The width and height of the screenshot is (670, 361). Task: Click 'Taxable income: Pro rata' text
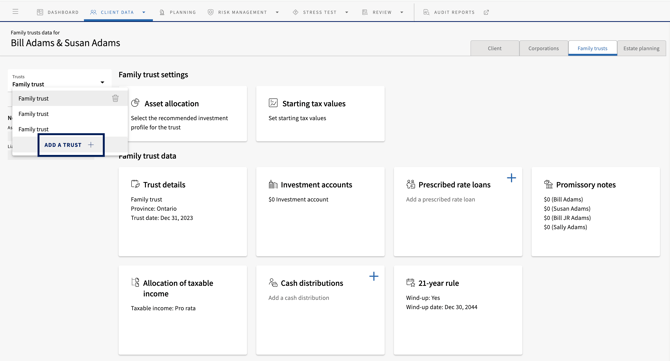tap(163, 308)
